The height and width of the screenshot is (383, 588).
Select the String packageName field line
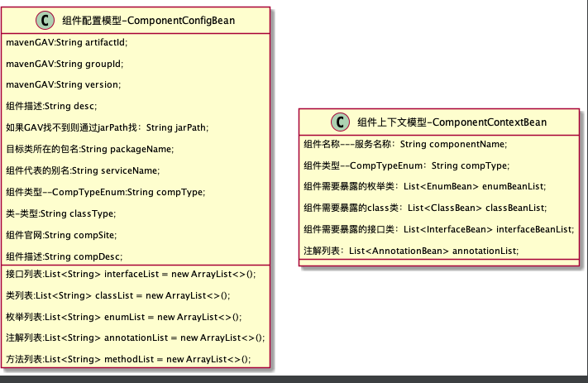(90, 149)
